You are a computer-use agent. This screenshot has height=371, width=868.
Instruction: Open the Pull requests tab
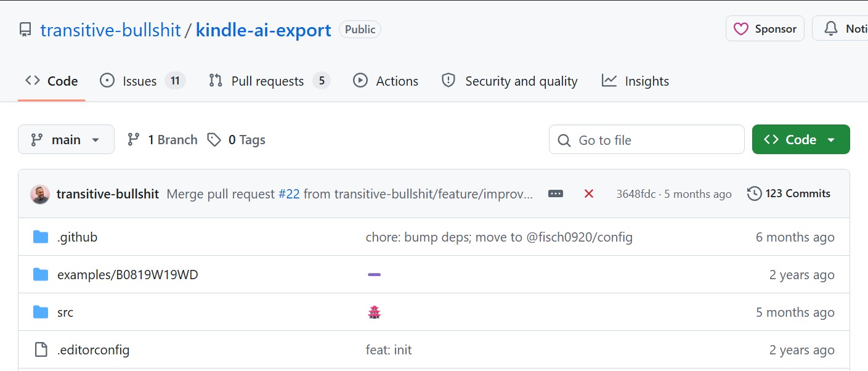click(269, 81)
